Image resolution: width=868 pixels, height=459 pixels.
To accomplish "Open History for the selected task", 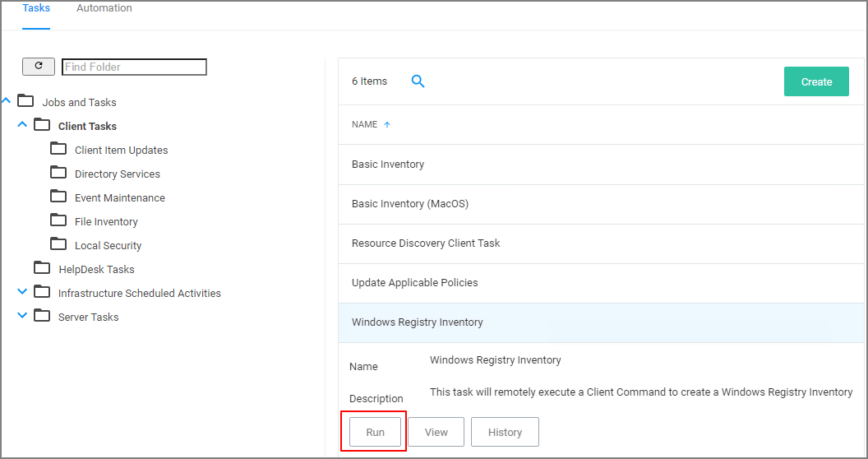I will (505, 433).
